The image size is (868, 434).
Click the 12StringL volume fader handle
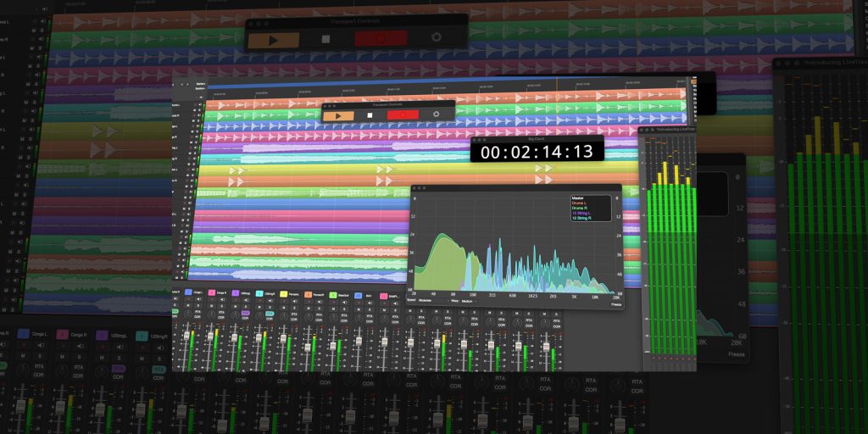pyautogui.click(x=234, y=337)
